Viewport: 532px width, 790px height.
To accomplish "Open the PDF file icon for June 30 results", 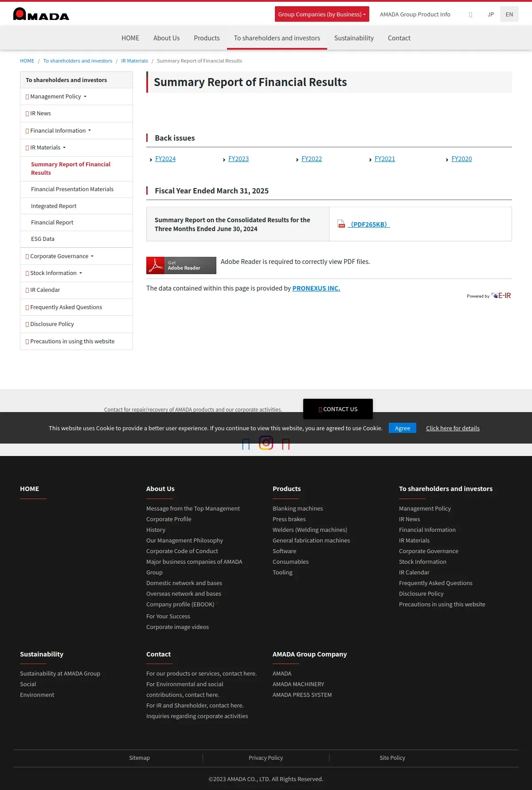I will point(341,224).
